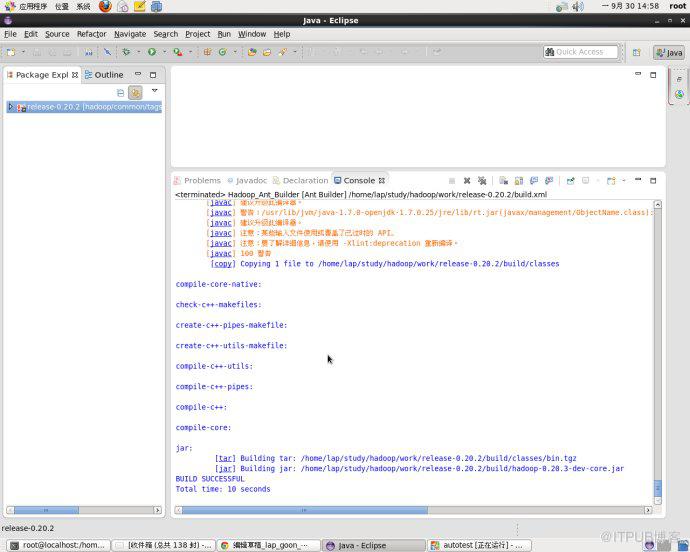Click the Quick Access search field

pyautogui.click(x=580, y=52)
